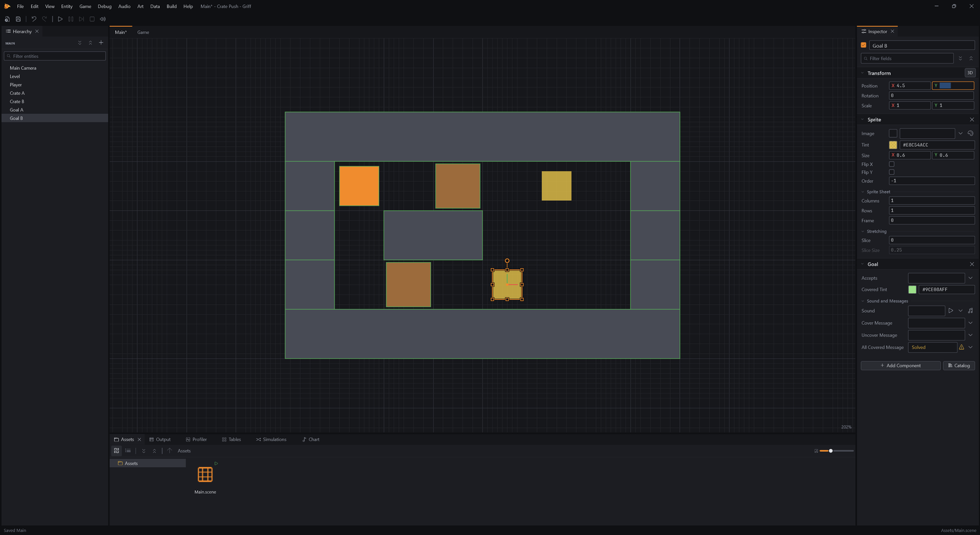Select the Main.scene asset thumbnail
This screenshot has width=980, height=535.
pos(205,474)
